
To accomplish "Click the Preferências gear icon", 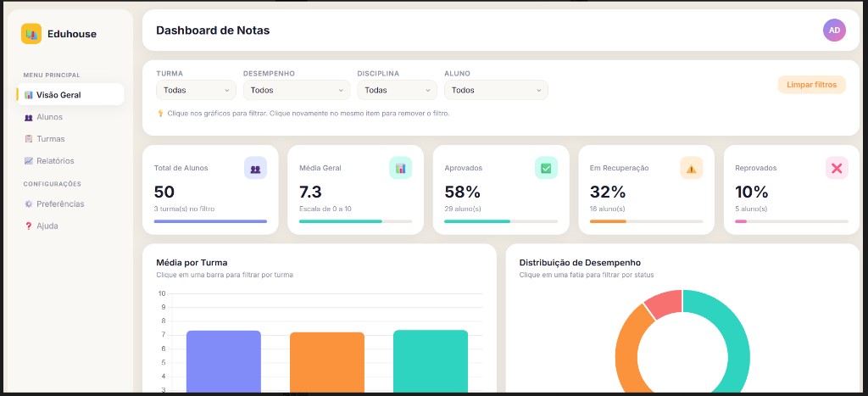I will 29,204.
